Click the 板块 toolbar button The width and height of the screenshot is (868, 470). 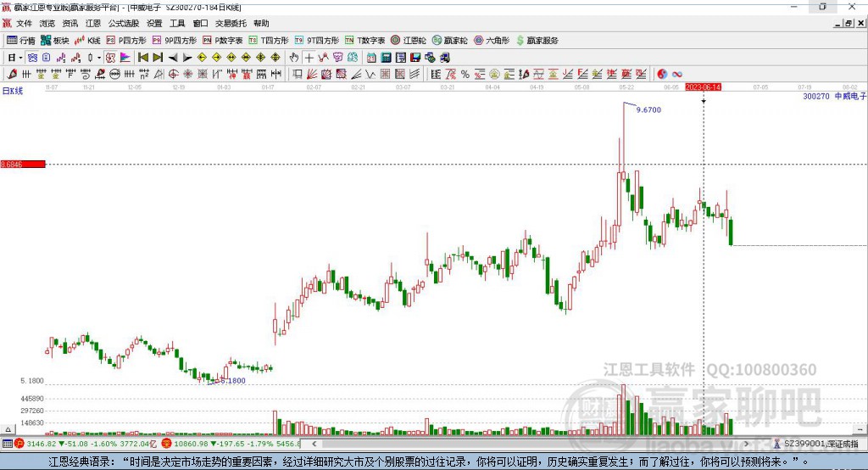pos(55,41)
